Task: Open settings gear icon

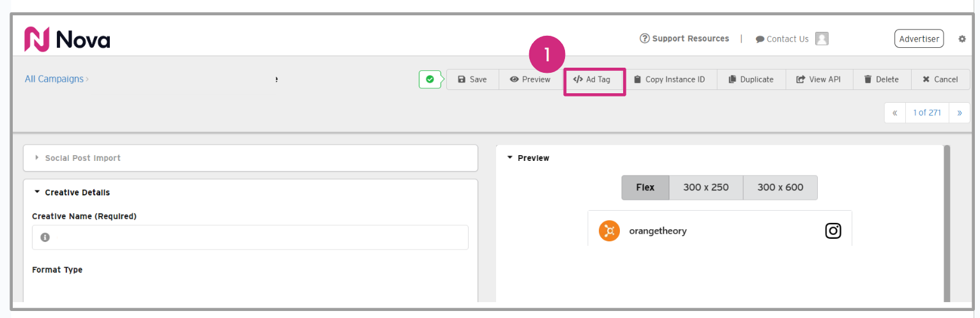Action: point(962,39)
